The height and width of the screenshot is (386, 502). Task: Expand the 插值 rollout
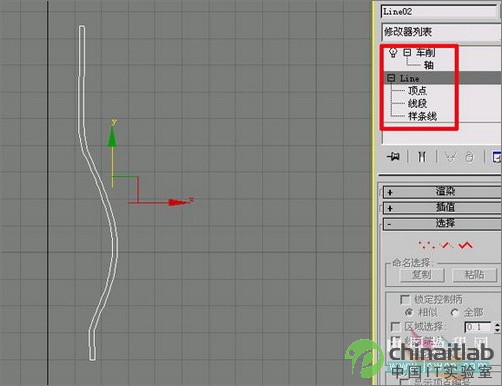(x=442, y=208)
